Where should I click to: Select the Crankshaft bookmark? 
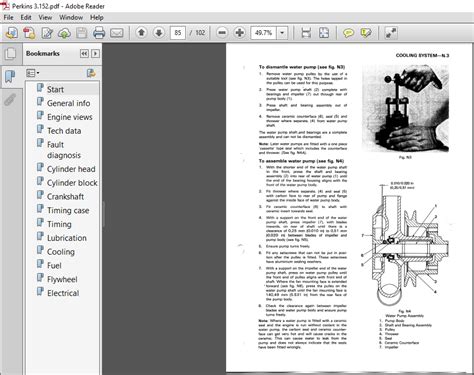pyautogui.click(x=65, y=196)
